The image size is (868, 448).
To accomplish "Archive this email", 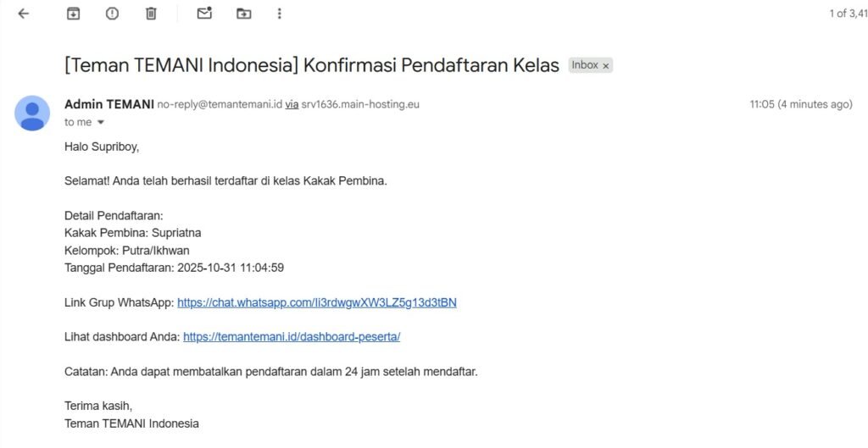I will click(74, 14).
